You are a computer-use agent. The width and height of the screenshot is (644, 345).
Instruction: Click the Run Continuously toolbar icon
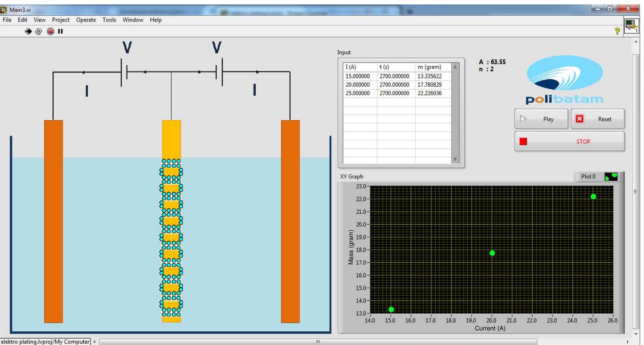coord(38,31)
